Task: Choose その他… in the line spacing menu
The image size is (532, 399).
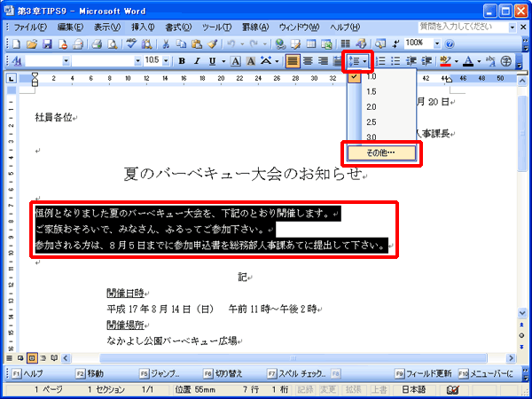Action: click(x=381, y=153)
